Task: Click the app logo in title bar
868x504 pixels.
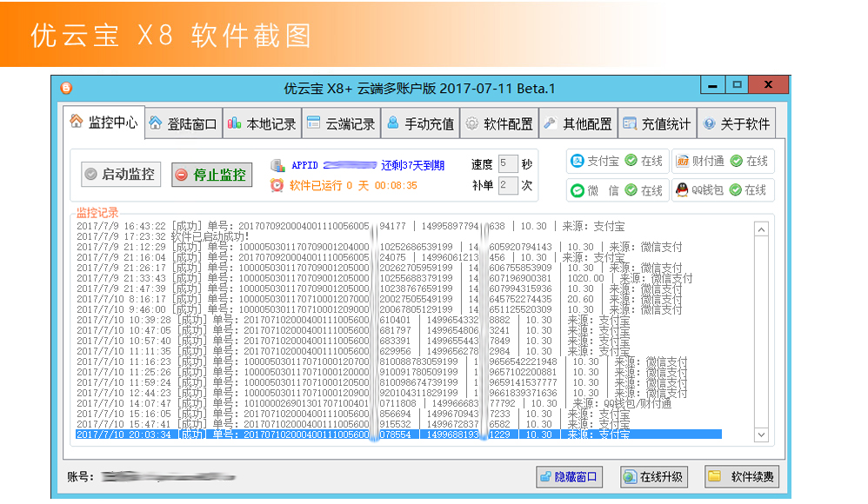Action: coord(67,88)
